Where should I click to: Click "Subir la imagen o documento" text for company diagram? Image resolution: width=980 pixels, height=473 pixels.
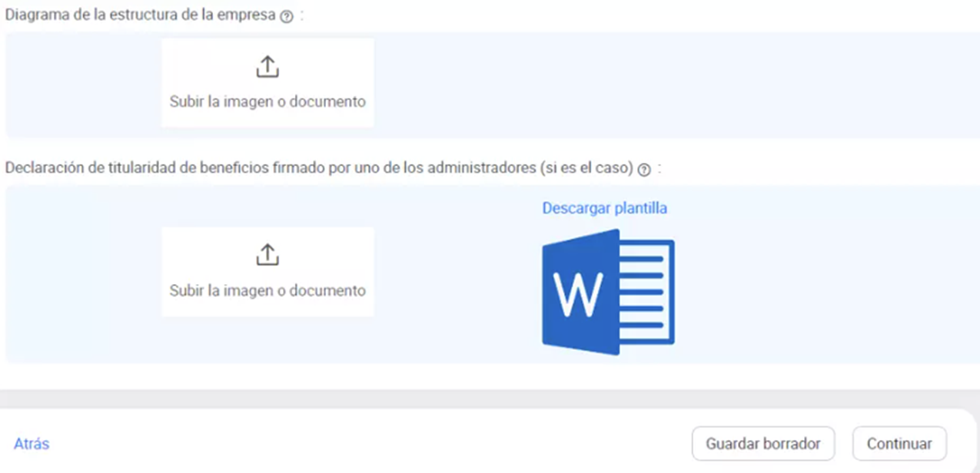pos(267,102)
